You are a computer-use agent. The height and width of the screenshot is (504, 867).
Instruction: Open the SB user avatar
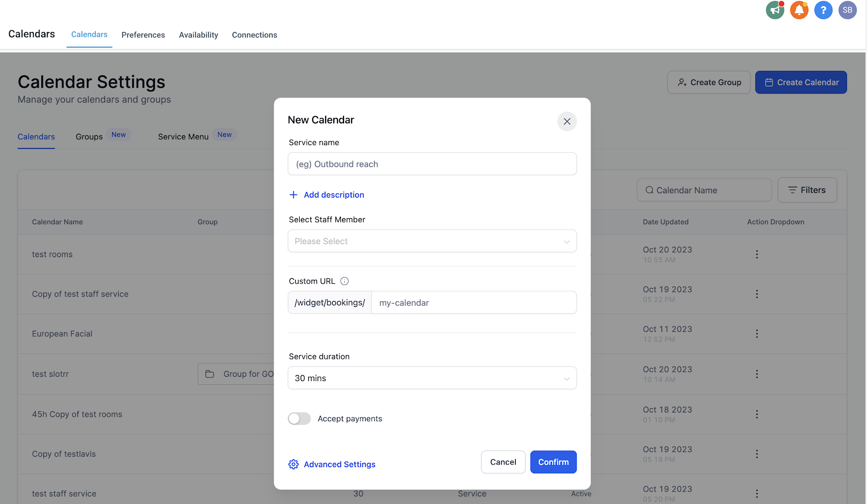[847, 10]
